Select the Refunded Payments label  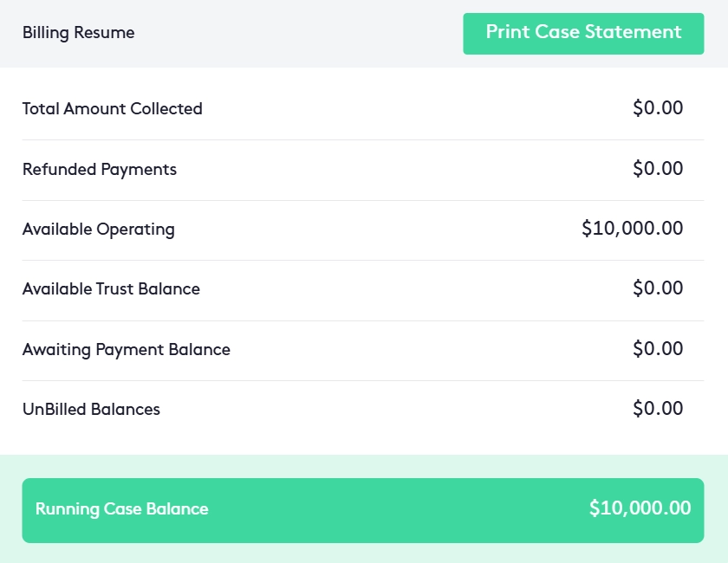click(100, 170)
